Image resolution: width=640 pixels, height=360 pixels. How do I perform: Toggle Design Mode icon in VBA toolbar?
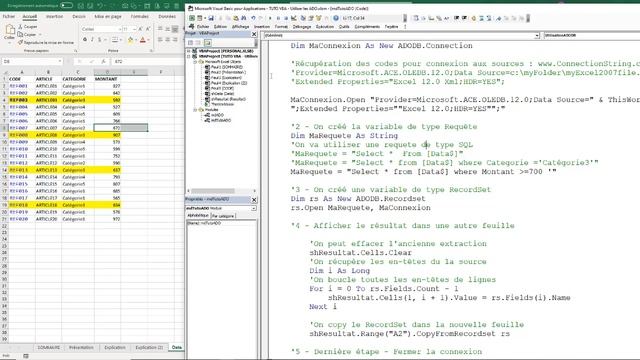(294, 18)
